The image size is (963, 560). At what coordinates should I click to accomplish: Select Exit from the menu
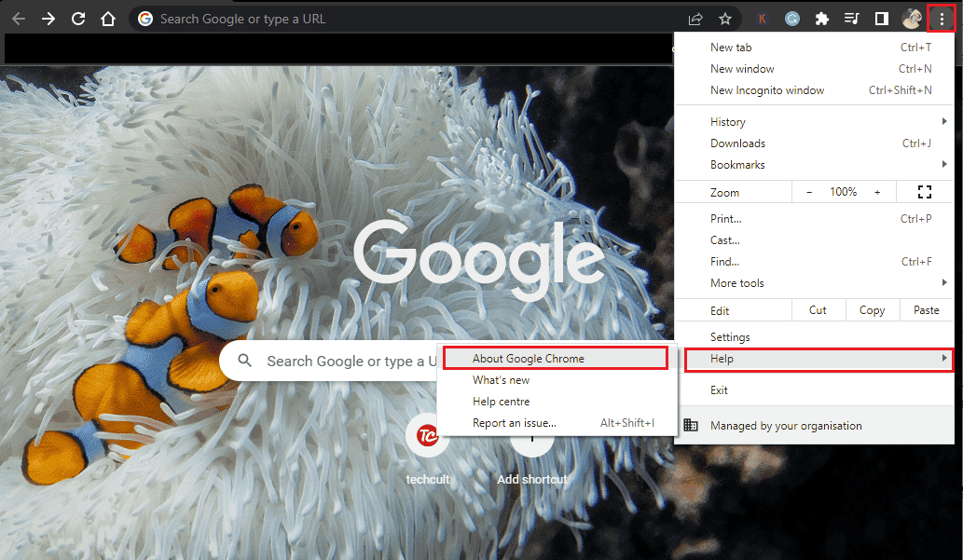coord(815,389)
